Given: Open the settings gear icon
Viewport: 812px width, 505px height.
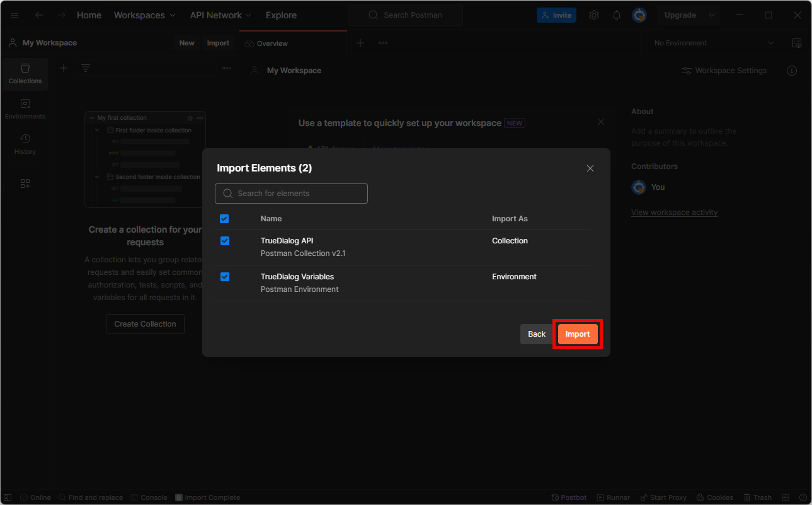Looking at the screenshot, I should 594,15.
